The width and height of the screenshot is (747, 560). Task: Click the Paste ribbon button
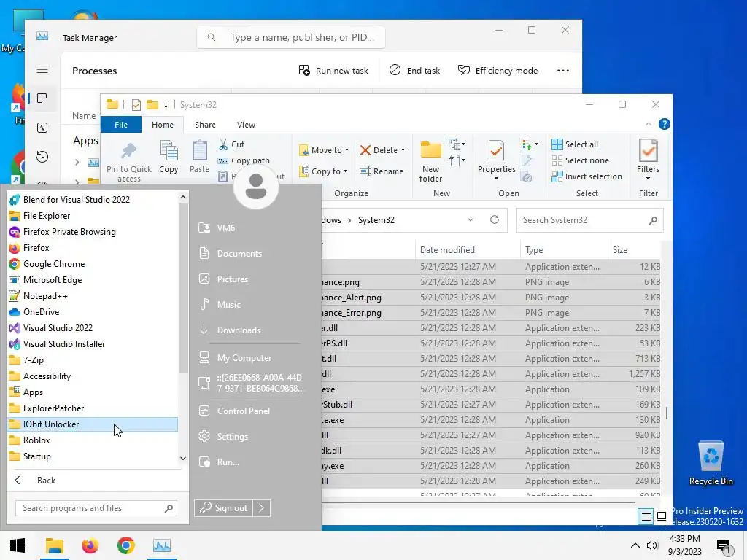(x=199, y=157)
